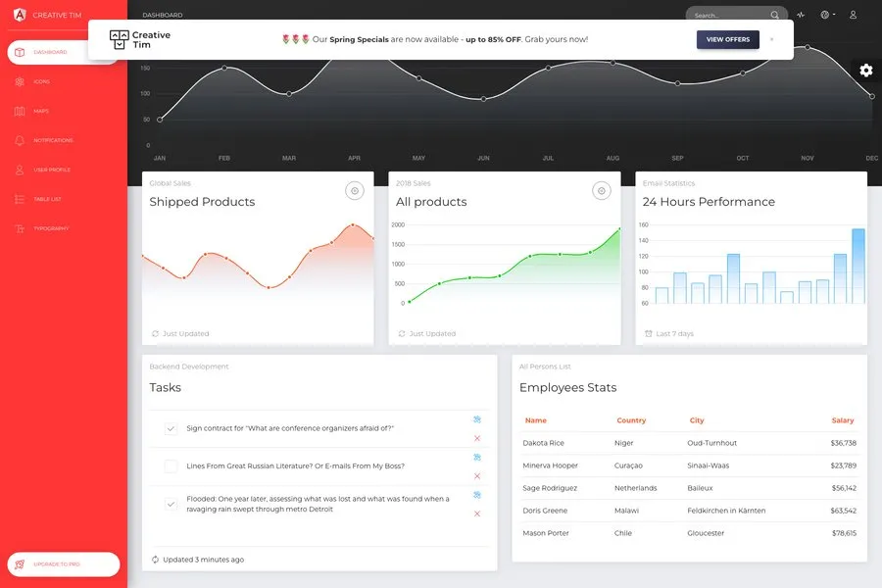Image resolution: width=882 pixels, height=588 pixels.
Task: Toggle the 'Flooded: One year later' checkbox
Action: (x=171, y=504)
